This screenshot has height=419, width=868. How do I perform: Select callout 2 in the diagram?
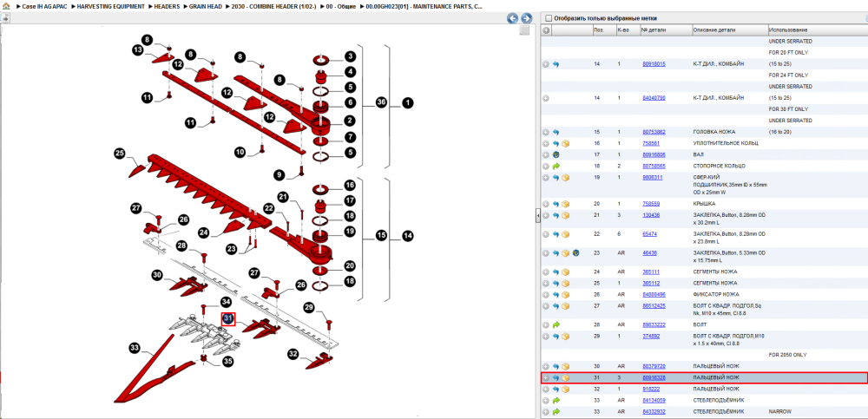(350, 120)
